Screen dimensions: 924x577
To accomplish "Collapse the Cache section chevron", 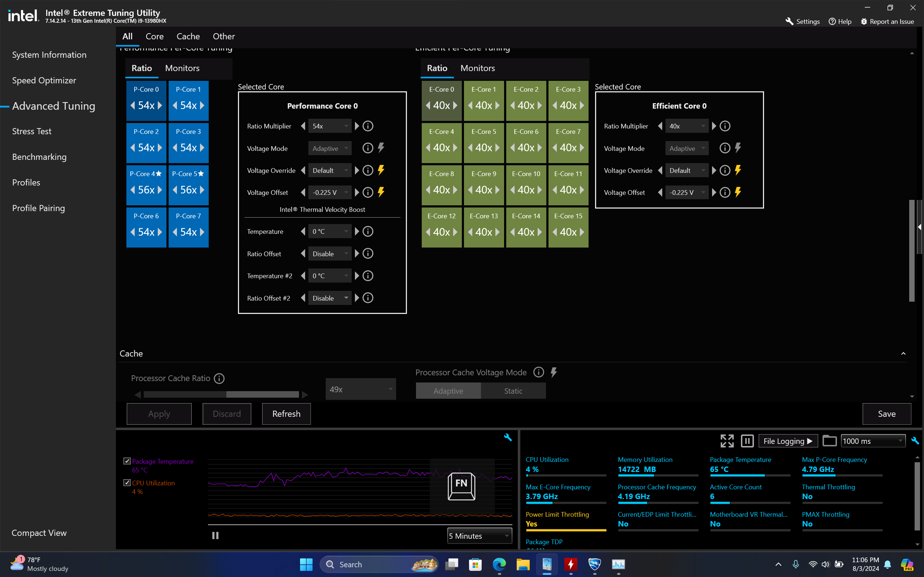I will click(903, 353).
